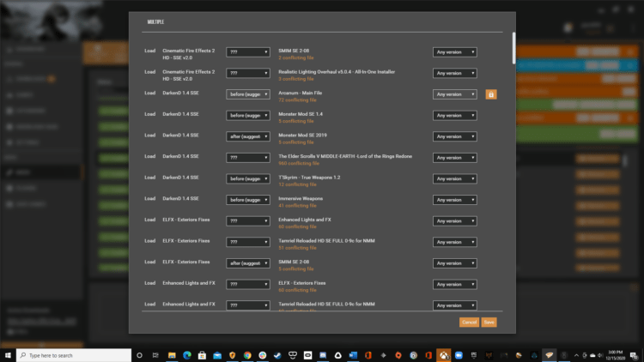This screenshot has height=362, width=644.
Task: Click the orange lock icon beside Arcanum row
Action: point(491,94)
